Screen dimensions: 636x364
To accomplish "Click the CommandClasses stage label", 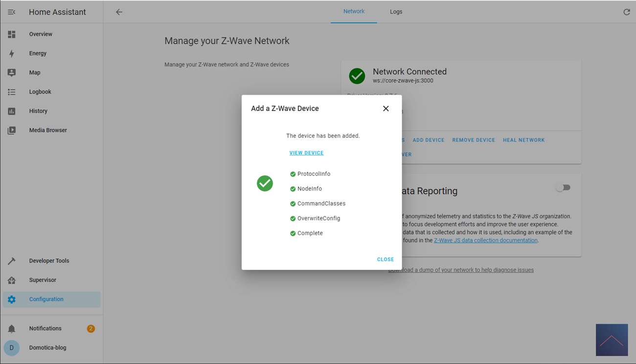I will click(321, 204).
